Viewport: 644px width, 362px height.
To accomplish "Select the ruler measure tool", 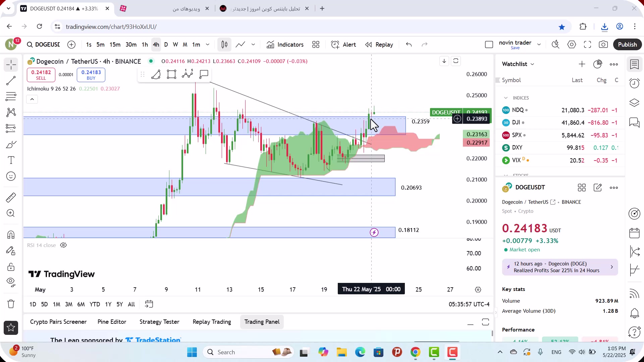I will 11,197.
